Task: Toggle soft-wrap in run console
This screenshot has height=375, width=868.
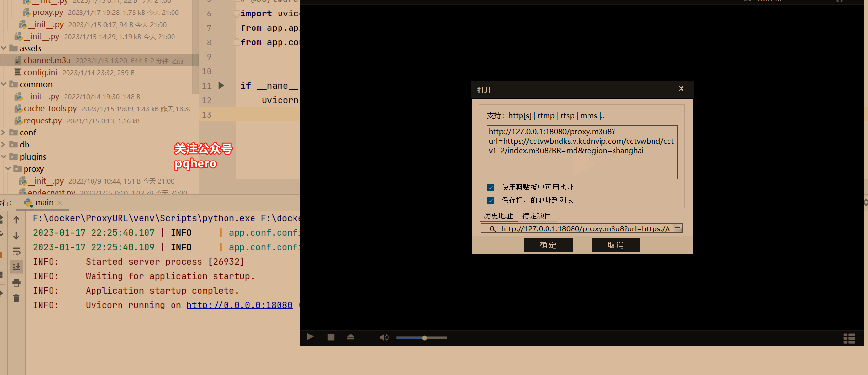Action: 16,251
